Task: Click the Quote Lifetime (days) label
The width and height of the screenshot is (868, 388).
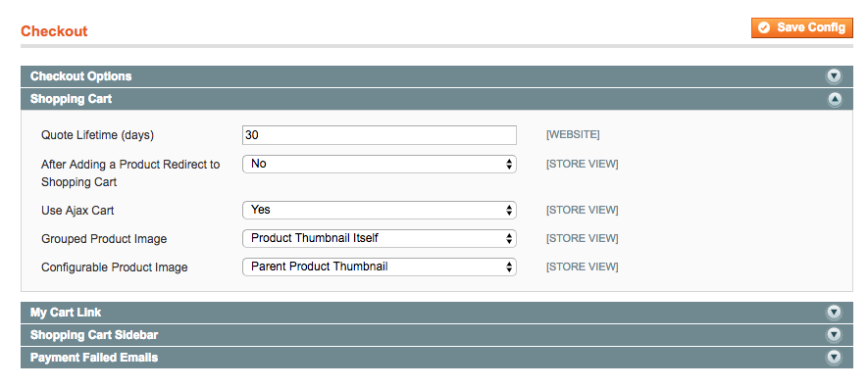Action: tap(97, 135)
